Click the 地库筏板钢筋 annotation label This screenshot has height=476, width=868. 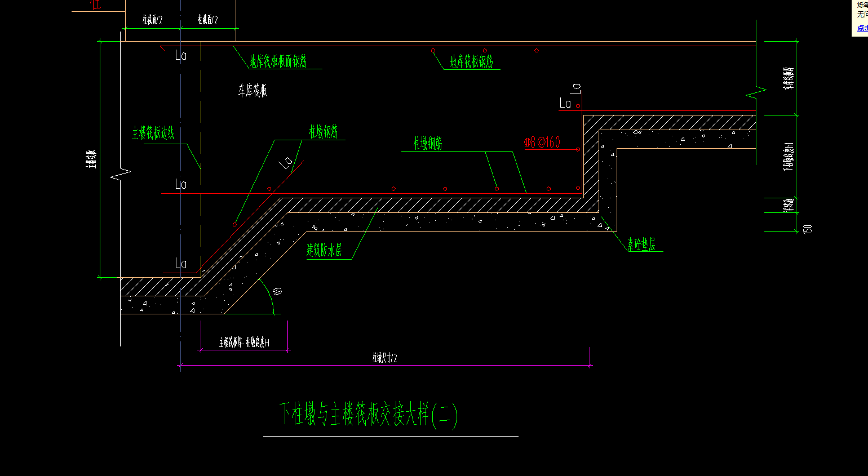pos(472,62)
